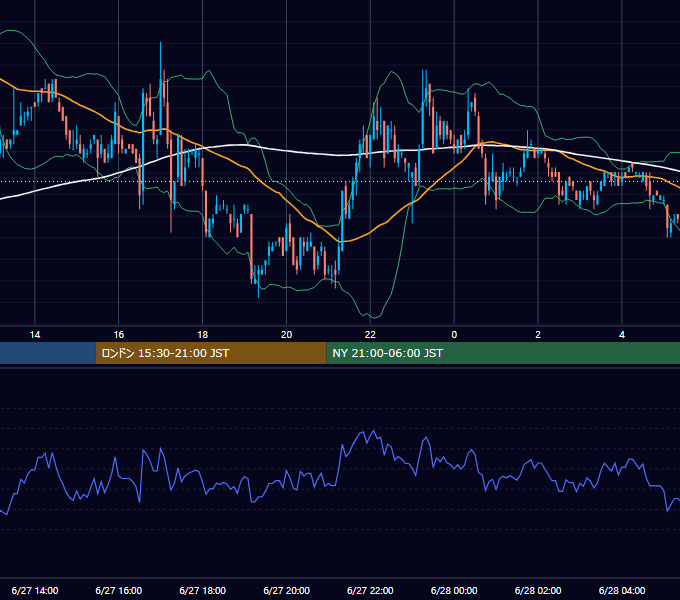
Task: Click the 22 hour label on upper axis
Action: [370, 335]
